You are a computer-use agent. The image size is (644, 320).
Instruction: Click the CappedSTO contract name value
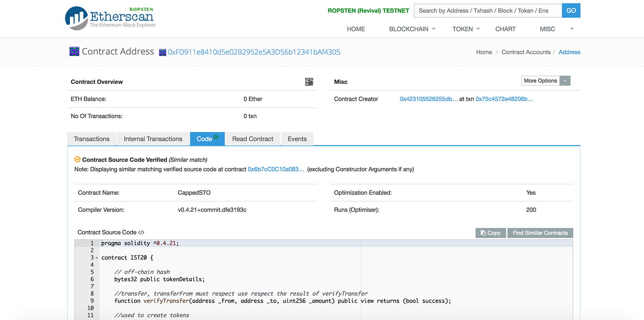point(194,192)
